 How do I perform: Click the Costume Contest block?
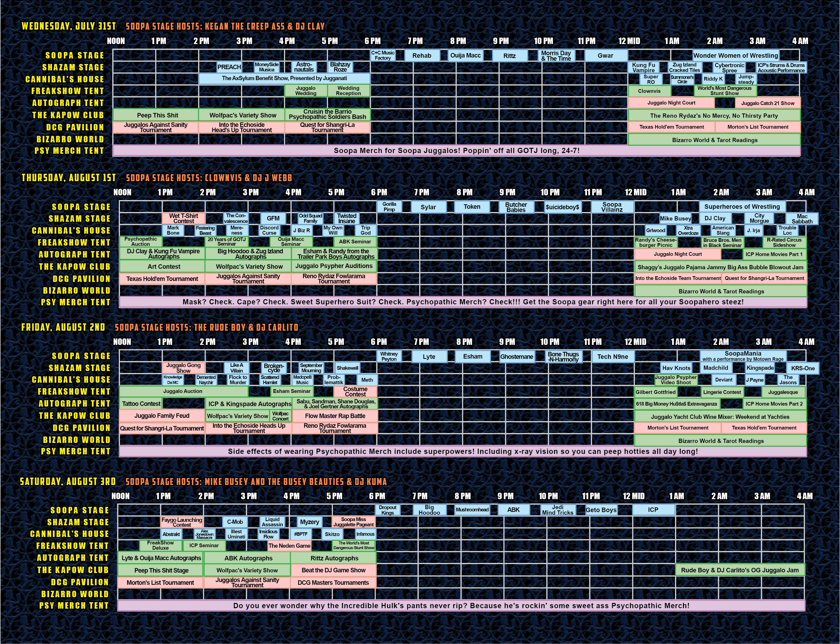[x=355, y=391]
